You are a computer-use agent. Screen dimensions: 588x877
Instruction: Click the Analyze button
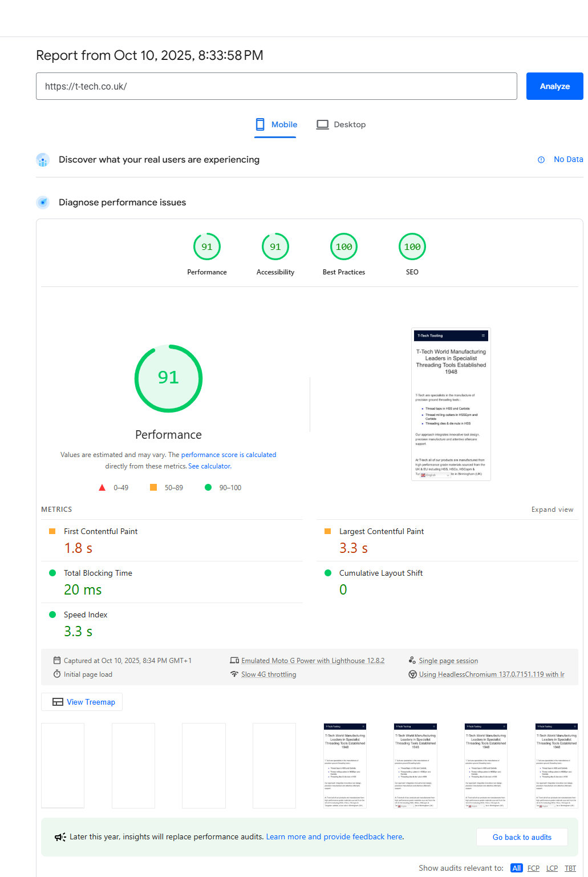554,86
